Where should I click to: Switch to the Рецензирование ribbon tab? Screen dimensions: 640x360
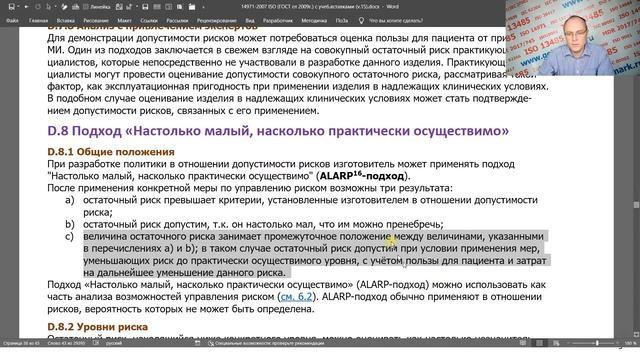(x=216, y=20)
